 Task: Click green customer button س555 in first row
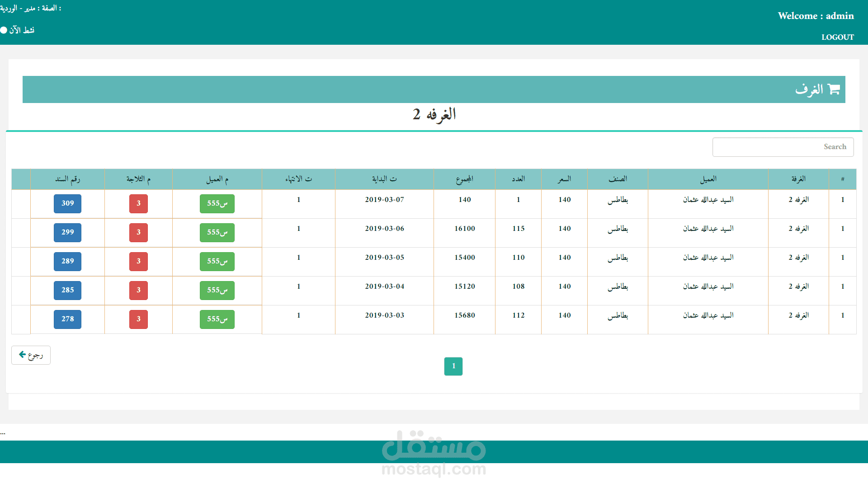pos(217,203)
